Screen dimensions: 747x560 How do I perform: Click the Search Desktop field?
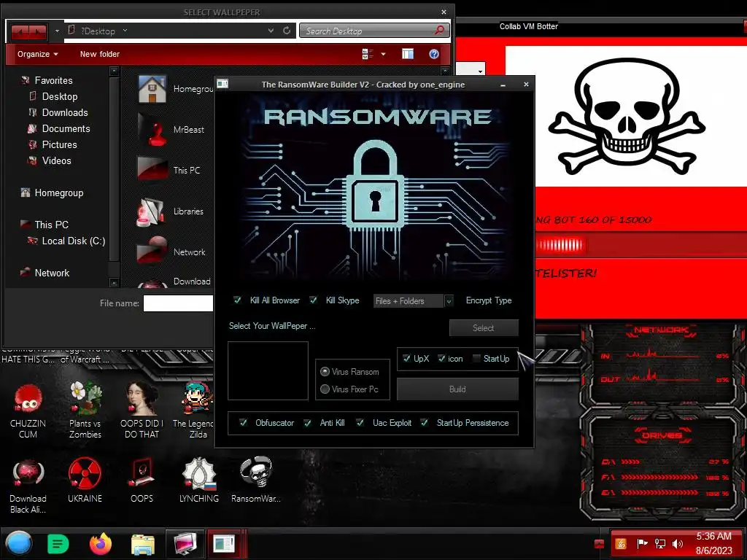[x=368, y=31]
